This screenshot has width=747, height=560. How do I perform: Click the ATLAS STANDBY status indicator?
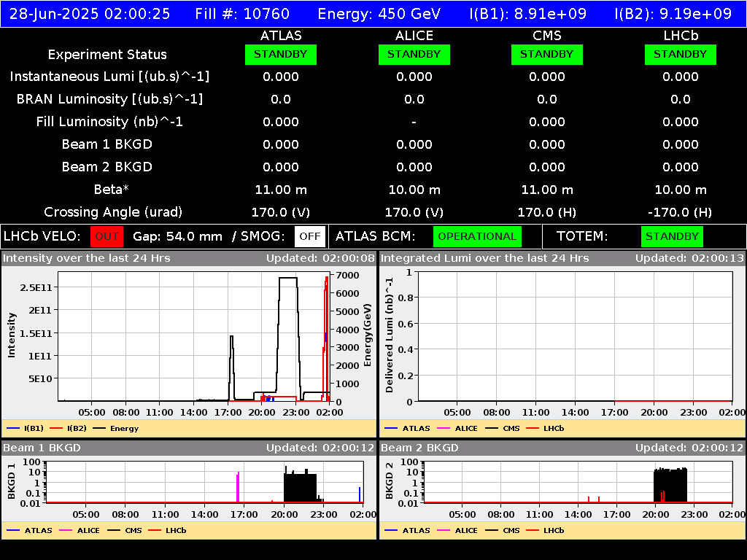(x=281, y=55)
